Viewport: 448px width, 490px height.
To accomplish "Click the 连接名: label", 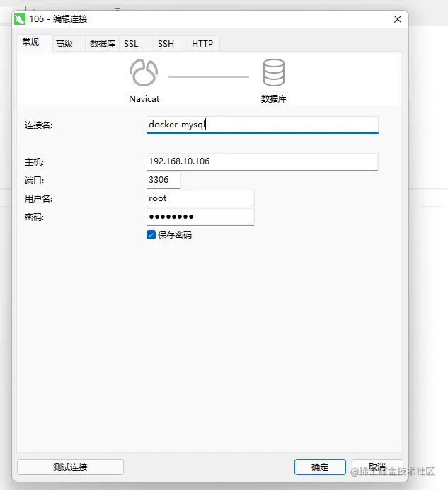I will (38, 125).
